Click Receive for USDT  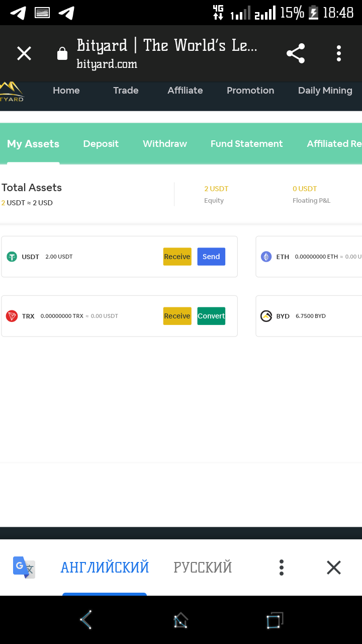click(177, 257)
